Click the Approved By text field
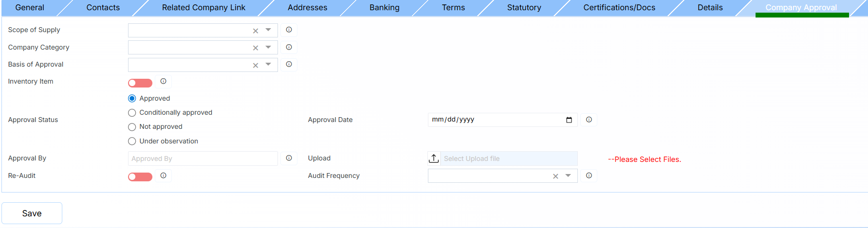 coord(203,158)
